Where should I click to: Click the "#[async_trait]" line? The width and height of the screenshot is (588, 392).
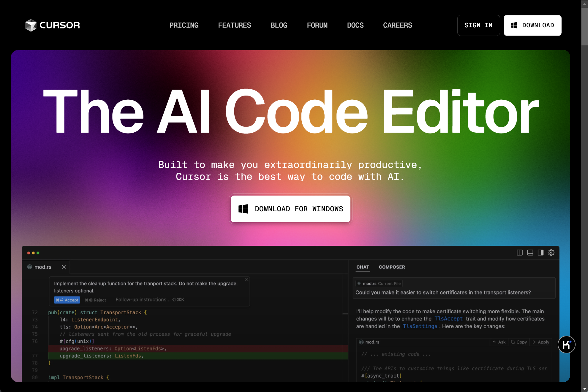(x=382, y=376)
